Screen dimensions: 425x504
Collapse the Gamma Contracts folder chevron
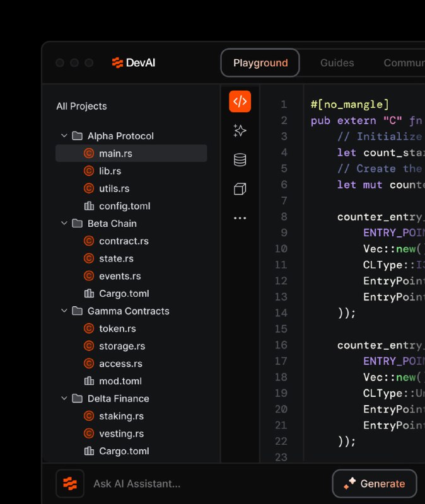tap(64, 311)
